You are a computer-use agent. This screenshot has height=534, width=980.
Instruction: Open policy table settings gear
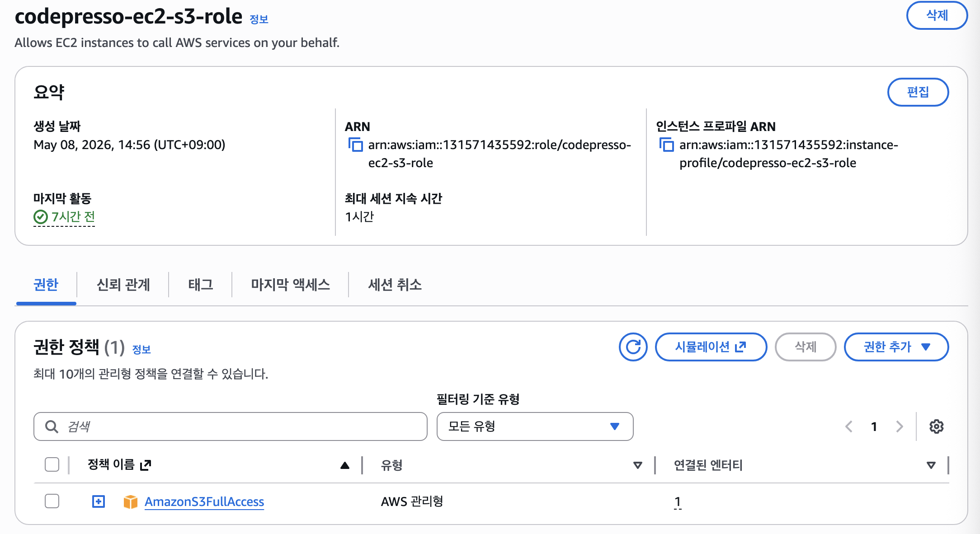pos(936,426)
